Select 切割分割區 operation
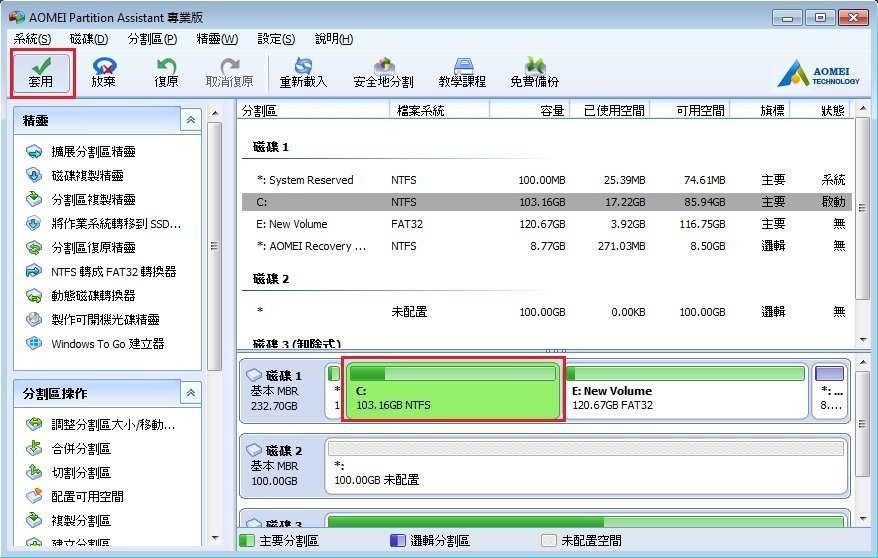Viewport: 878px width, 558px height. [x=69, y=473]
